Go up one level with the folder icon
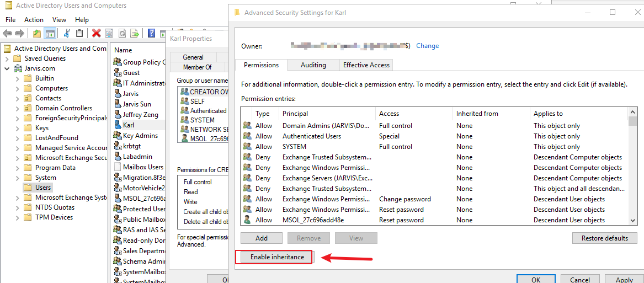The height and width of the screenshot is (283, 644). [37, 33]
